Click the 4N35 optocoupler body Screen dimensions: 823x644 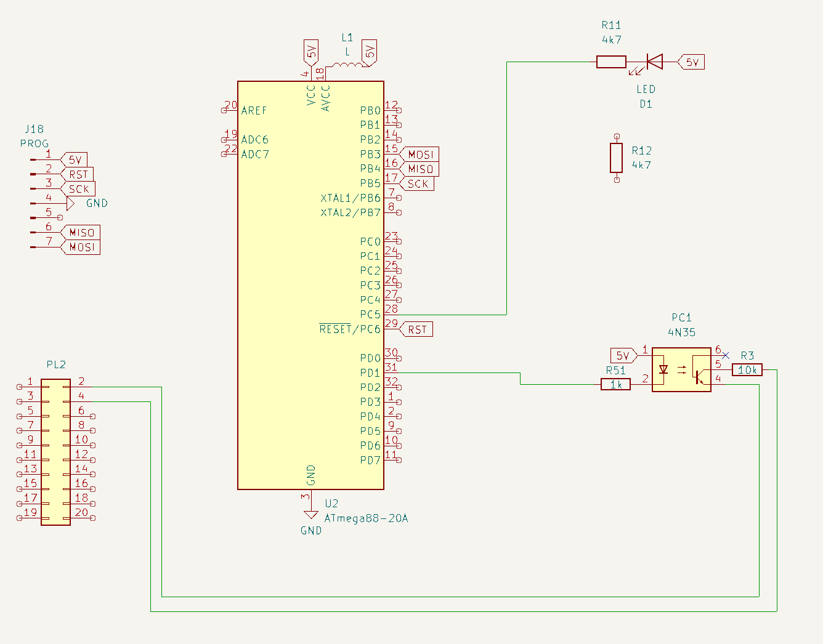tap(681, 369)
